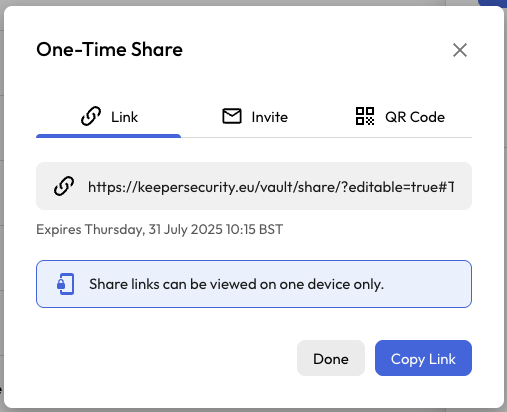
Task: Click the blue button peeking behind dialog corner
Action: 492,3
